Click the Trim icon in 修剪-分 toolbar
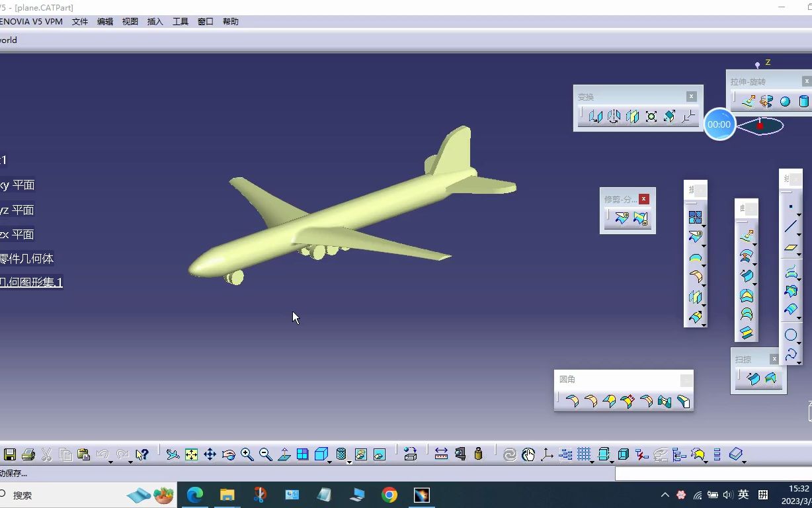Image resolution: width=812 pixels, height=508 pixels. (640, 218)
